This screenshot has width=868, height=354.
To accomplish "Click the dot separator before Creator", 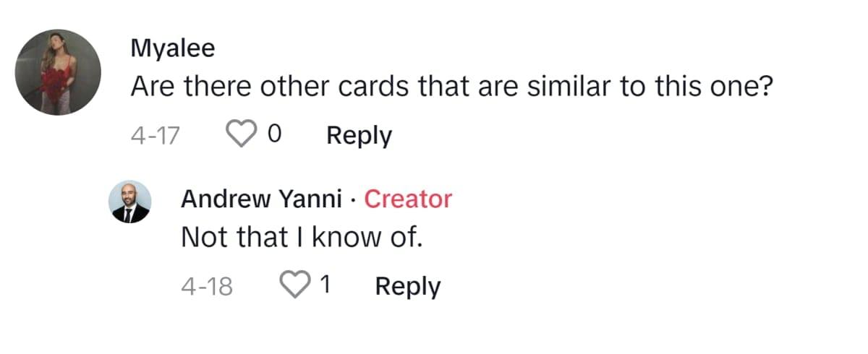I will click(352, 199).
